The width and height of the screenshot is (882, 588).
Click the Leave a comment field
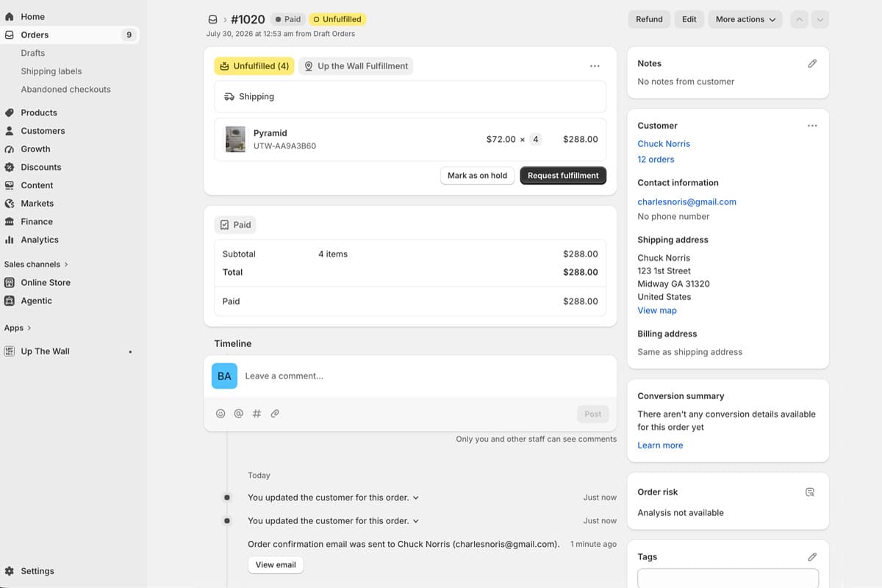[426, 376]
